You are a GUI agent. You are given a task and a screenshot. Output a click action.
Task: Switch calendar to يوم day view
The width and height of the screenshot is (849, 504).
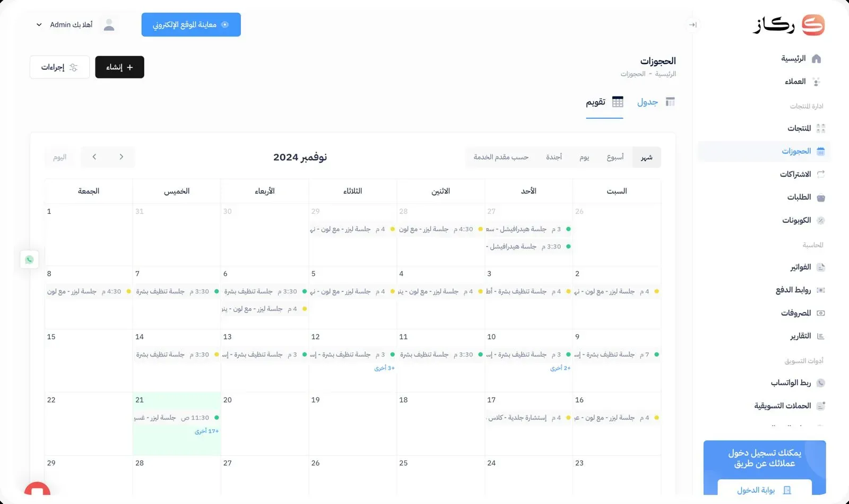coord(584,157)
